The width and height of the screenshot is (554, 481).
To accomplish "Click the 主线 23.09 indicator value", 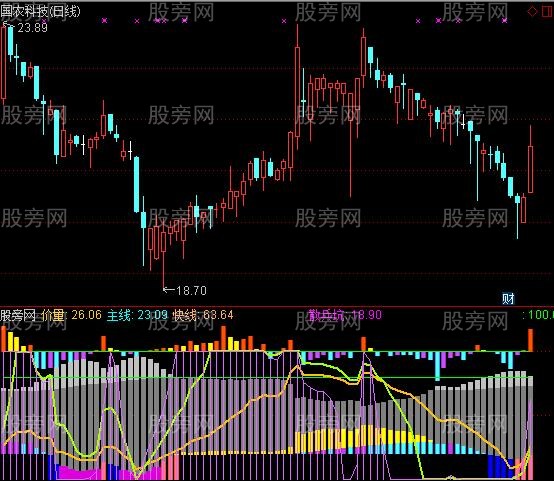I will click(137, 315).
